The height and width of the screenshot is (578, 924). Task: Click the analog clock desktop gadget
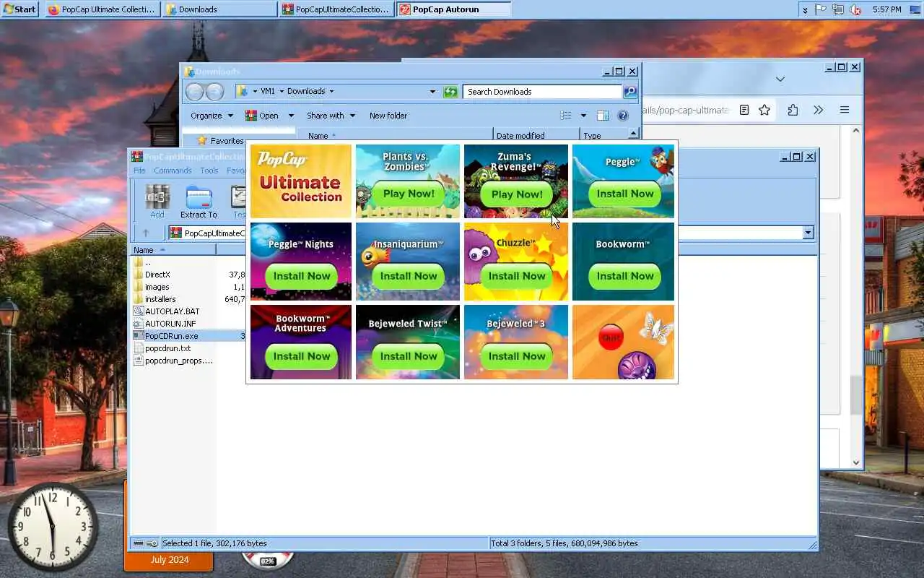(53, 527)
